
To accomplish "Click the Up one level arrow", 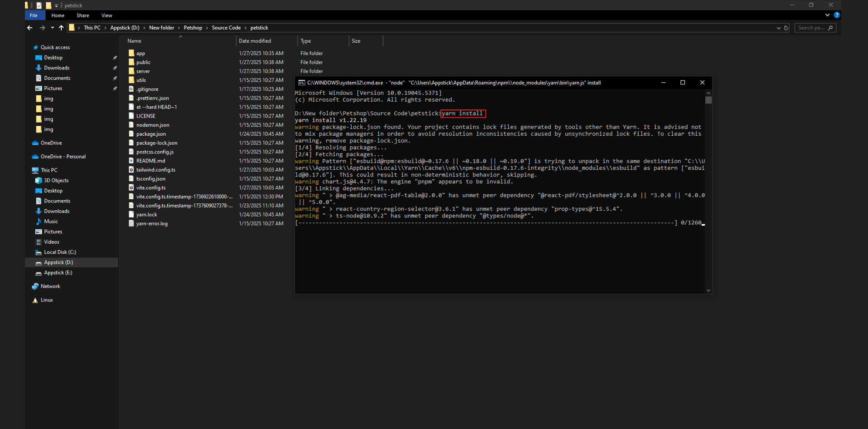I will coord(61,28).
